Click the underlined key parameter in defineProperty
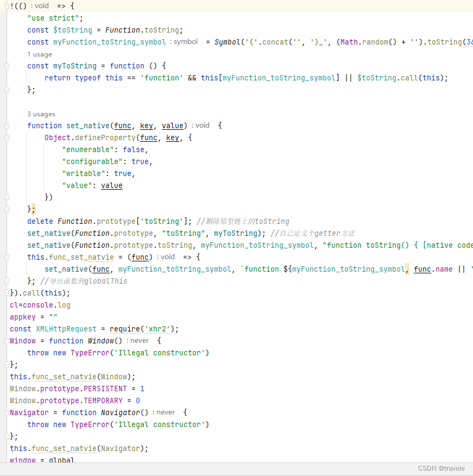Viewport: 473px width, 476px height. pos(172,137)
